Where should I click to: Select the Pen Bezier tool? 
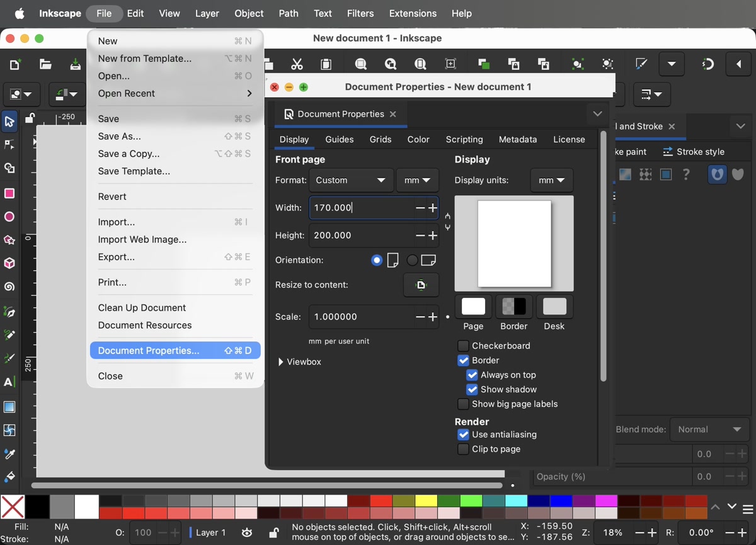coord(9,312)
